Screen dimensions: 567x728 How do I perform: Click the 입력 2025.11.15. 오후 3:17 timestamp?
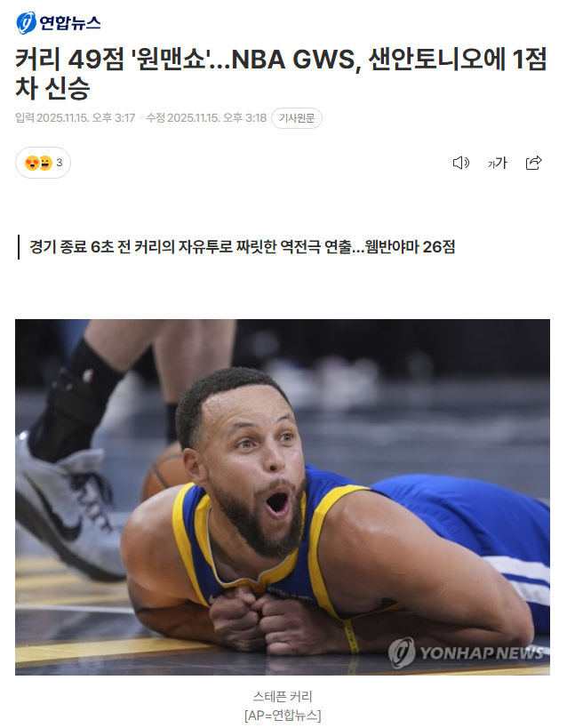click(76, 118)
